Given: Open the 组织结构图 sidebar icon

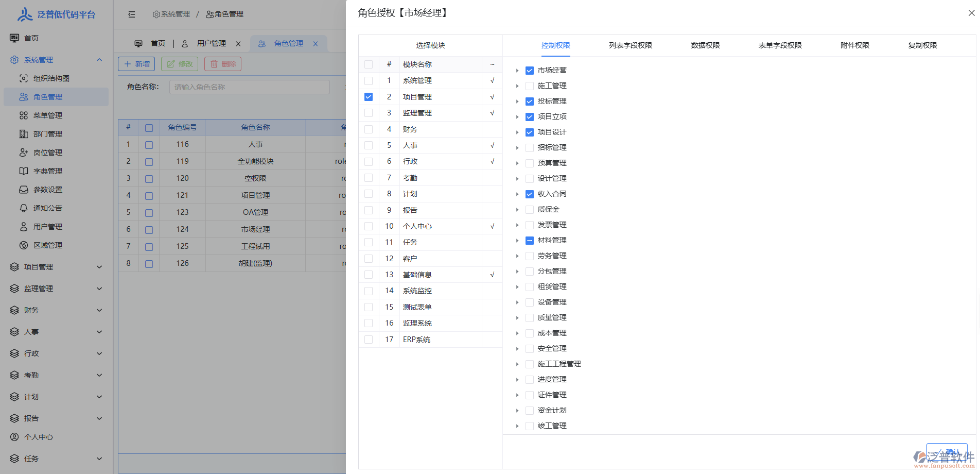Looking at the screenshot, I should tap(23, 78).
